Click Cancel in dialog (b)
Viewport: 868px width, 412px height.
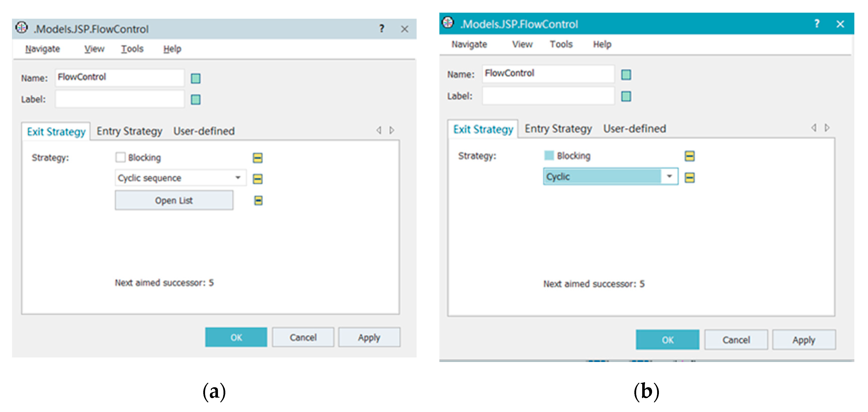click(736, 340)
